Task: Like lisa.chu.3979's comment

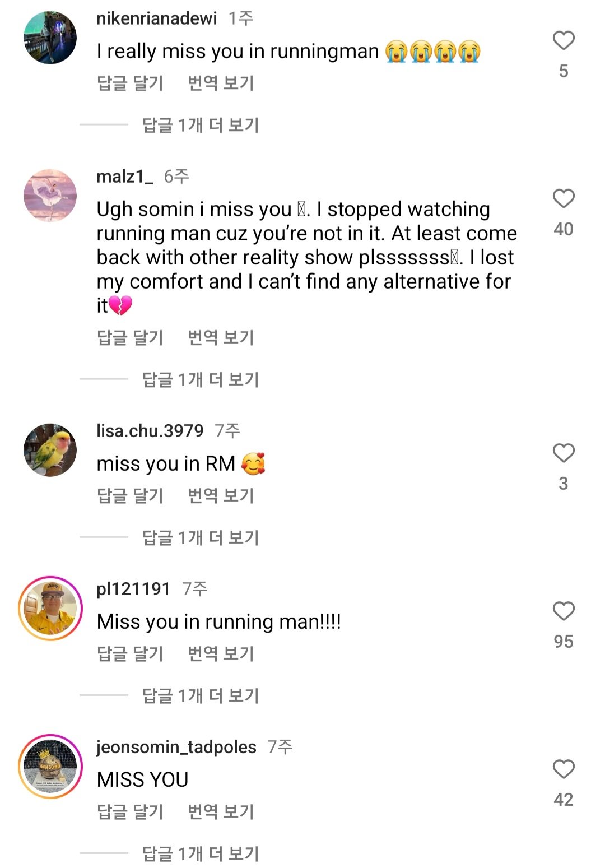Action: [x=564, y=453]
